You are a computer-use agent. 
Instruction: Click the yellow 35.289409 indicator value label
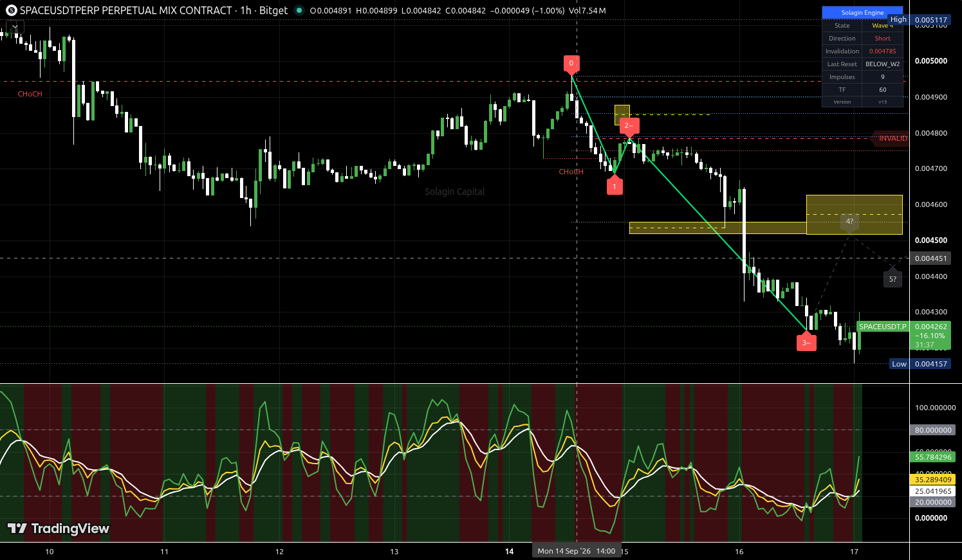pyautogui.click(x=933, y=480)
